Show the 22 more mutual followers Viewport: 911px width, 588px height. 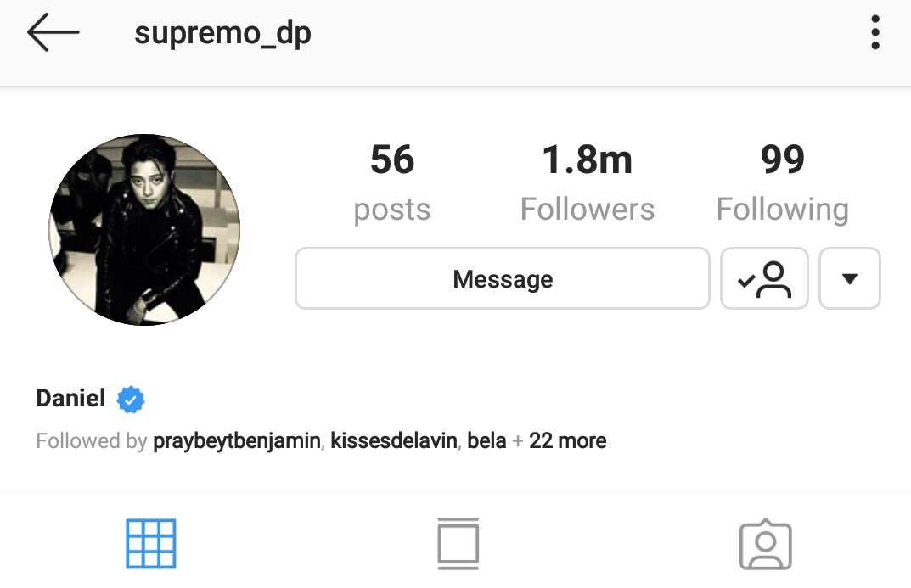(568, 440)
